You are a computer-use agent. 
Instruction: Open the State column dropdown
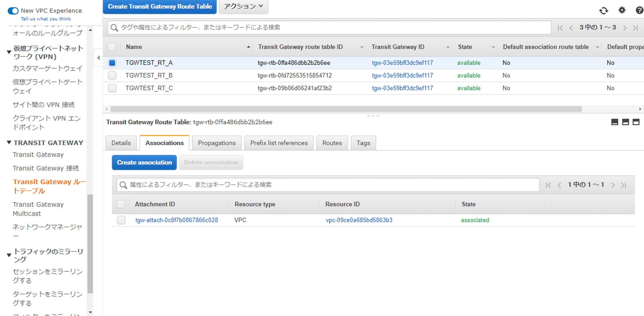click(493, 47)
